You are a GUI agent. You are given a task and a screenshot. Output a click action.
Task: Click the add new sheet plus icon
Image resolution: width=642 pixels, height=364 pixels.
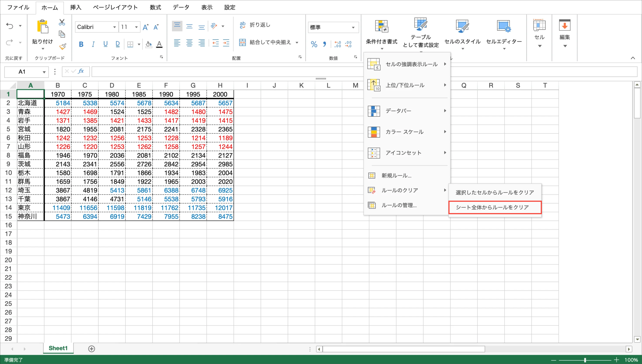pos(91,349)
